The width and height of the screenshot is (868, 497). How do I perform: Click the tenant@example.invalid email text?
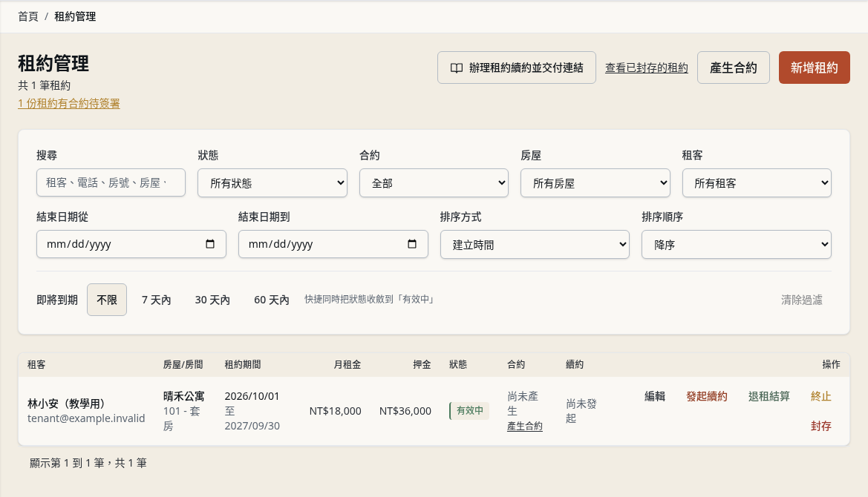[86, 418]
